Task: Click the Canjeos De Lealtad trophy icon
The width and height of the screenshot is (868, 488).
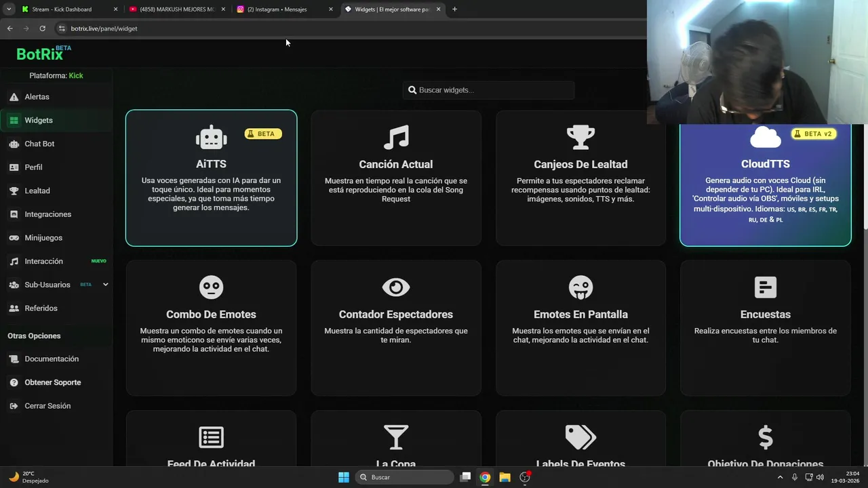Action: pyautogui.click(x=580, y=138)
